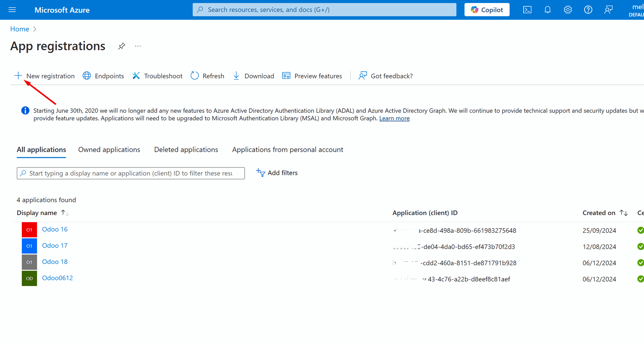This screenshot has height=345, width=644.
Task: Open the Odoo 16 app registration
Action: (55, 229)
